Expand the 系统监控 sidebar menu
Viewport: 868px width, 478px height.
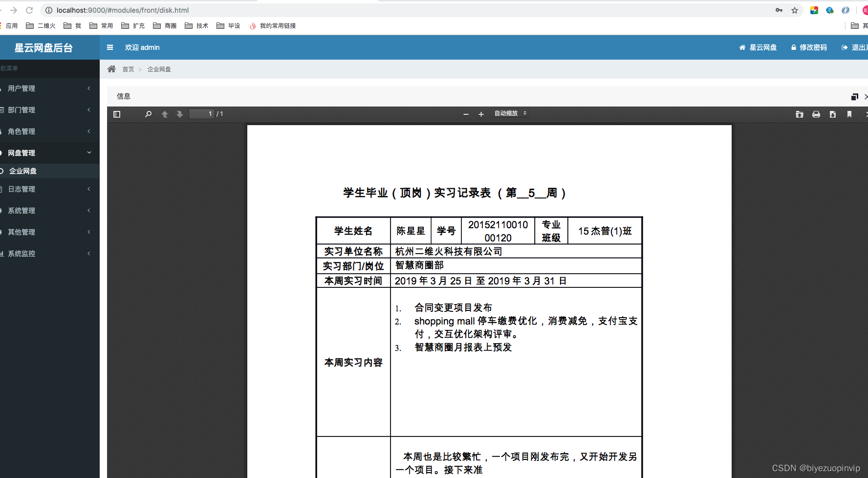50,254
